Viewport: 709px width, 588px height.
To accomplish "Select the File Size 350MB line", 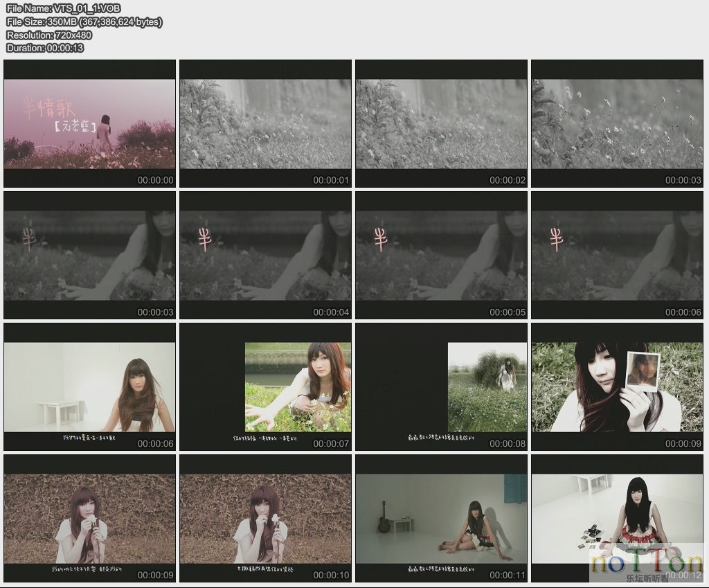I will (84, 21).
